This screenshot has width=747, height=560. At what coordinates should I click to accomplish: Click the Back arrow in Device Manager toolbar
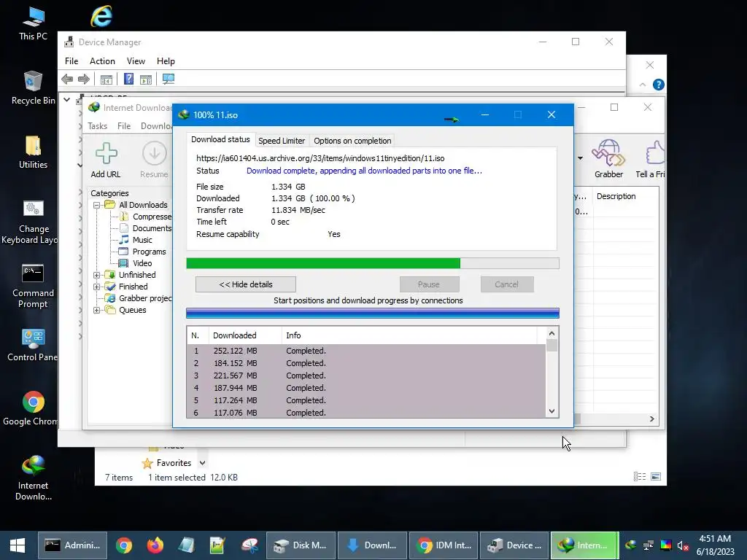(67, 79)
